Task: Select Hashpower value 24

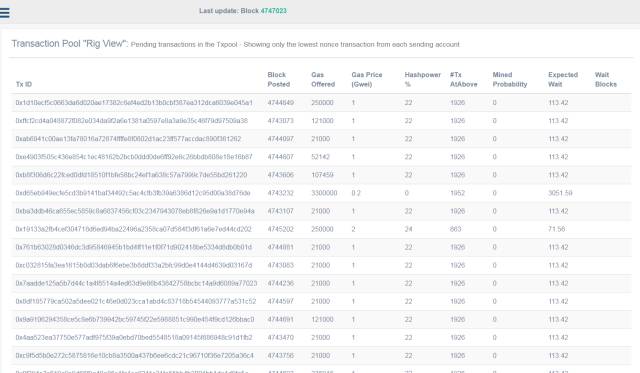Action: point(408,229)
